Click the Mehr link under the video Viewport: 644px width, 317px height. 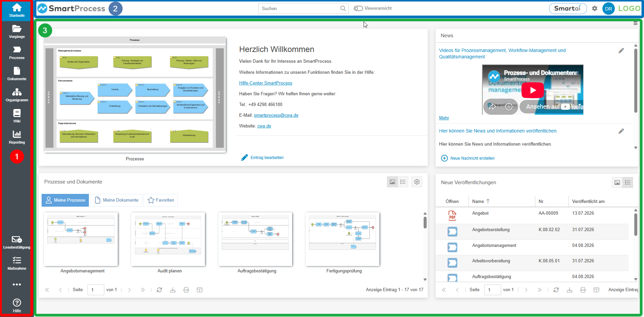click(x=444, y=118)
